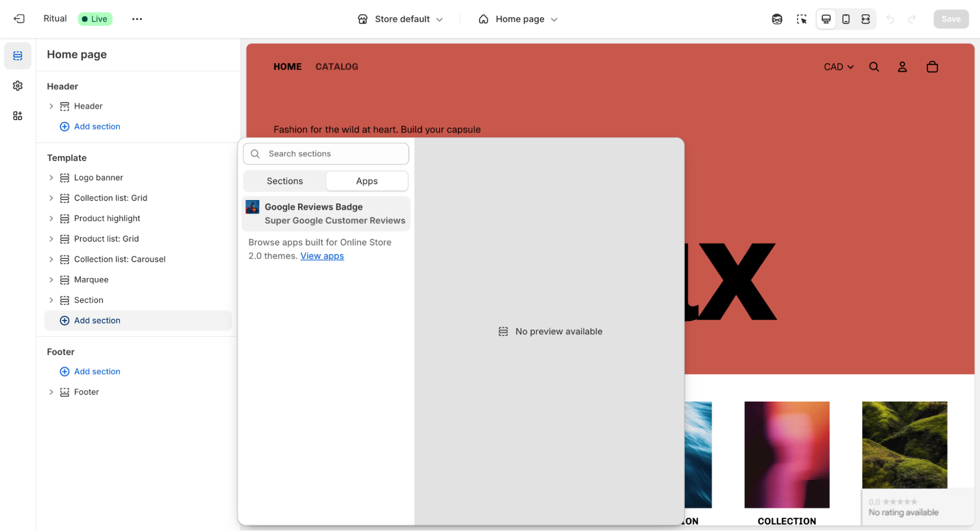This screenshot has height=531, width=980.
Task: Click the Live status badge
Action: (95, 19)
